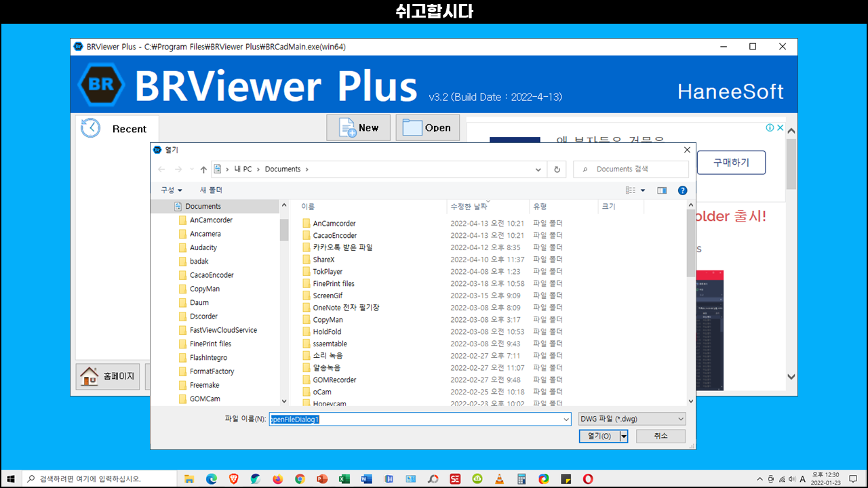Viewport: 868px width, 488px height.
Task: Go forward in the open dialog
Action: point(178,169)
